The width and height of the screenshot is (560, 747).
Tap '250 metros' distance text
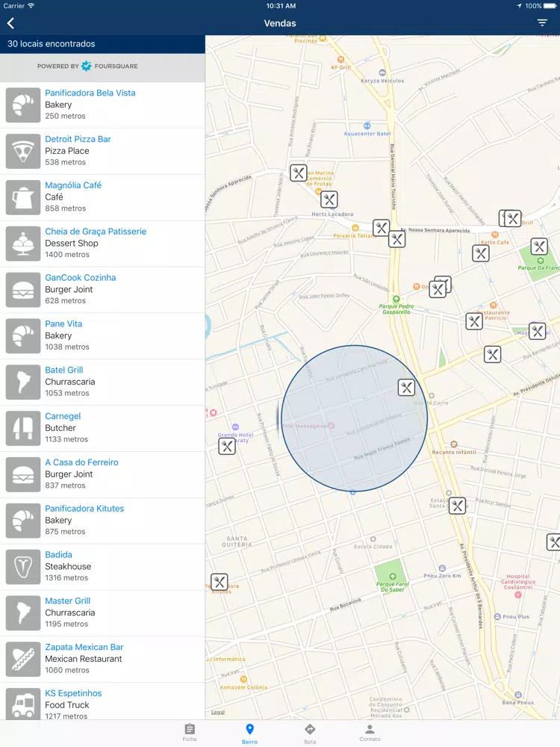pyautogui.click(x=65, y=117)
